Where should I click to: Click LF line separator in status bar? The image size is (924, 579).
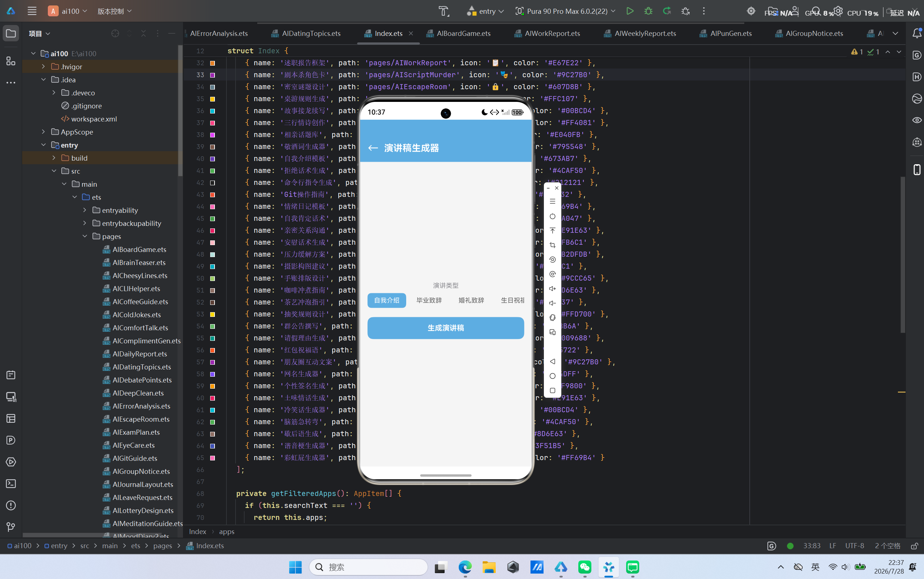coord(833,546)
